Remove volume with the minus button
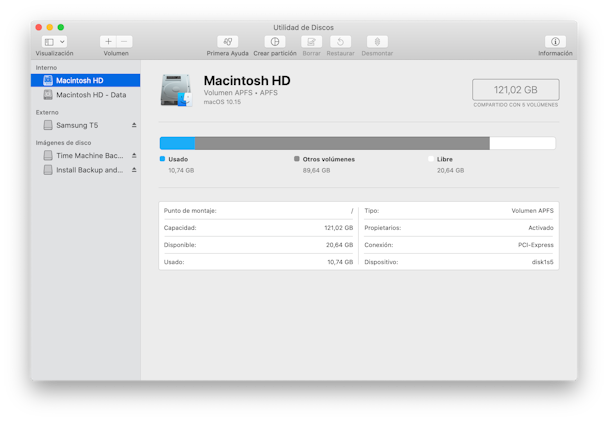 (x=124, y=41)
